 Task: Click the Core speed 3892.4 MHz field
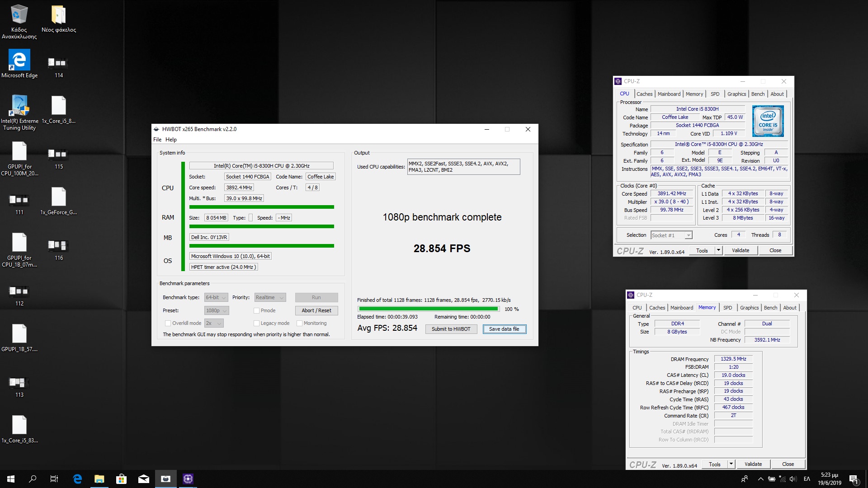pos(239,188)
